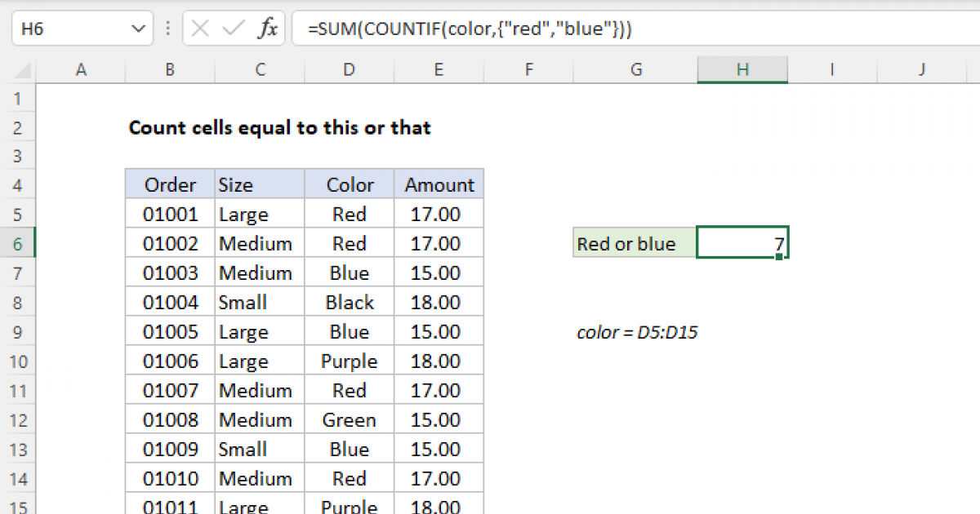Click the cell containing Order 01004

(170, 303)
